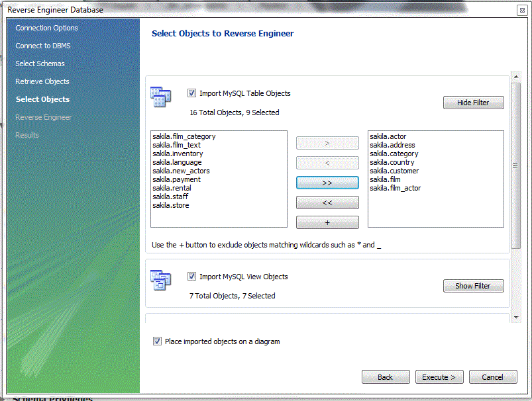Viewport: 532px width, 401px height.
Task: Go back to the Connection Options step
Action: [x=46, y=28]
